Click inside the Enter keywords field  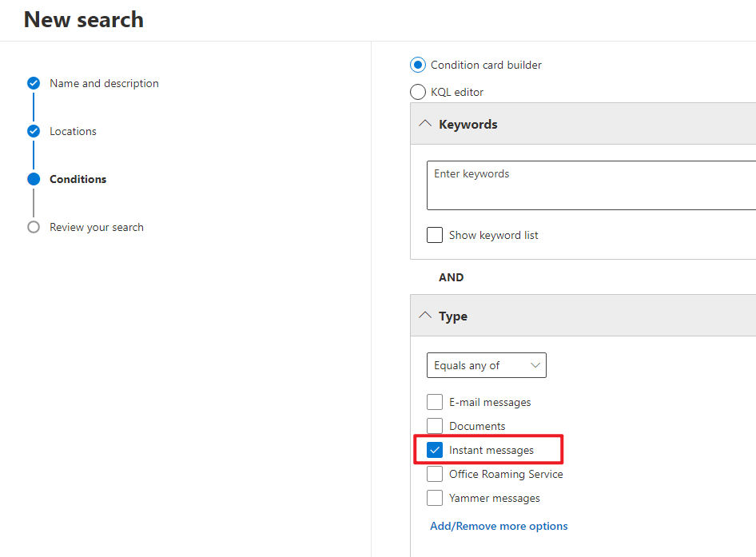coord(559,185)
